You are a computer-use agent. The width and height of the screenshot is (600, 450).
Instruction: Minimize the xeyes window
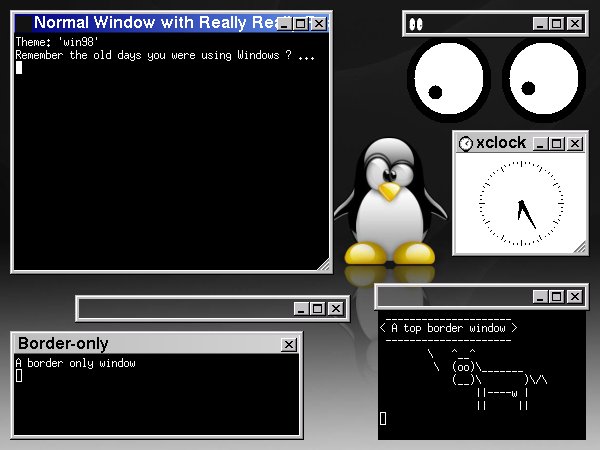coord(540,24)
